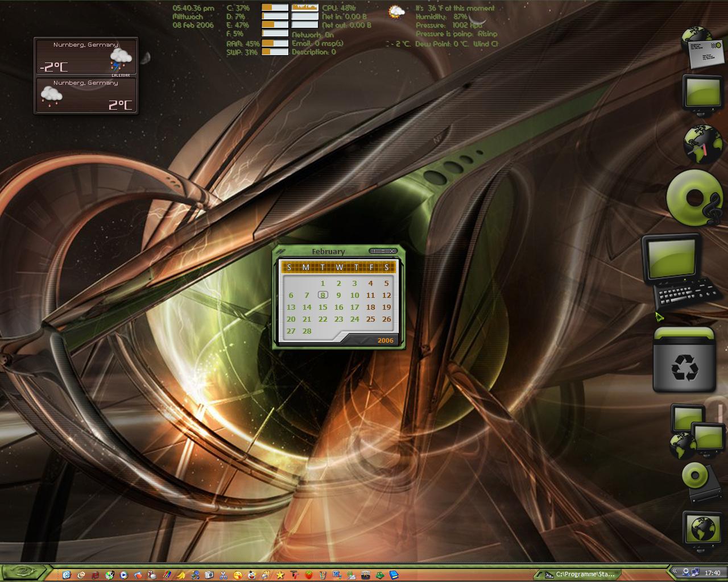The height and width of the screenshot is (582, 728).
Task: Open the recycle bin dock icon
Action: (684, 360)
